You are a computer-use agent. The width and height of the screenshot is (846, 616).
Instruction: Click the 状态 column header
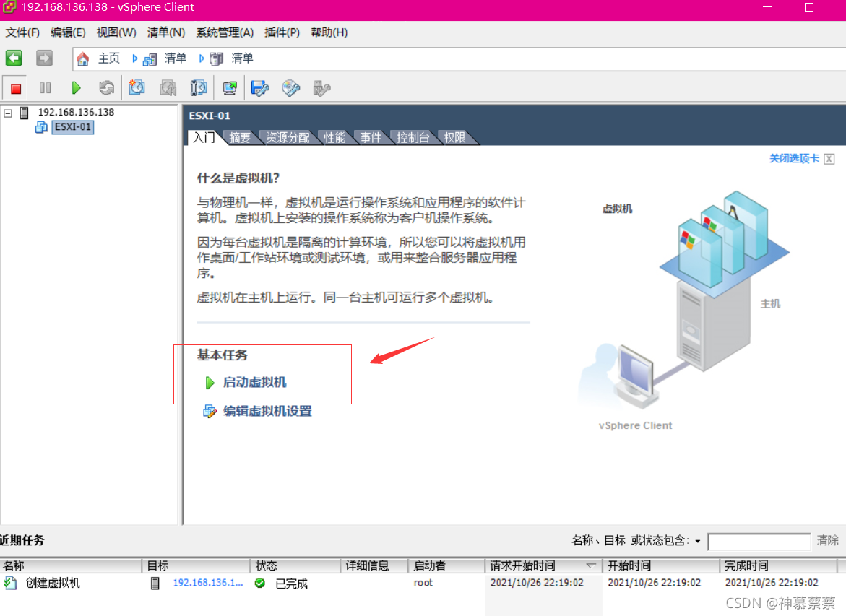tap(295, 566)
